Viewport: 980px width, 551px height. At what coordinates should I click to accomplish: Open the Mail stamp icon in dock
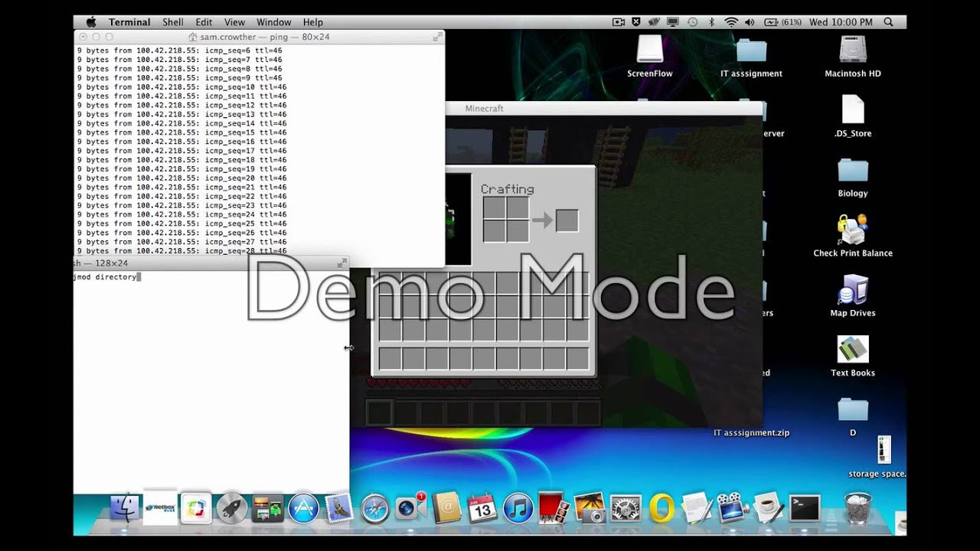338,508
